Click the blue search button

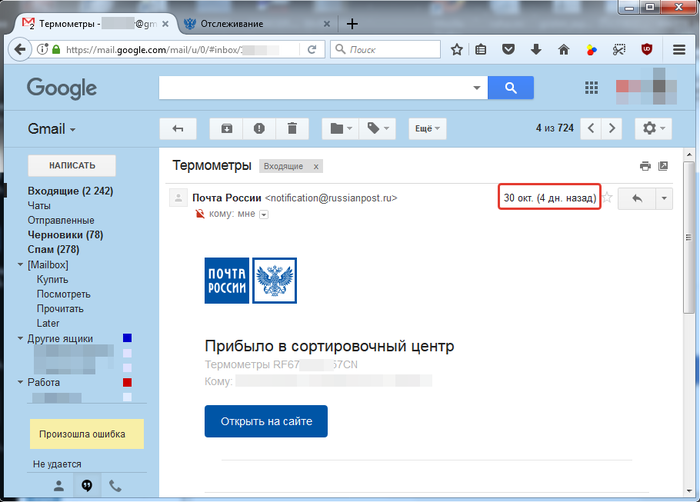(x=511, y=88)
